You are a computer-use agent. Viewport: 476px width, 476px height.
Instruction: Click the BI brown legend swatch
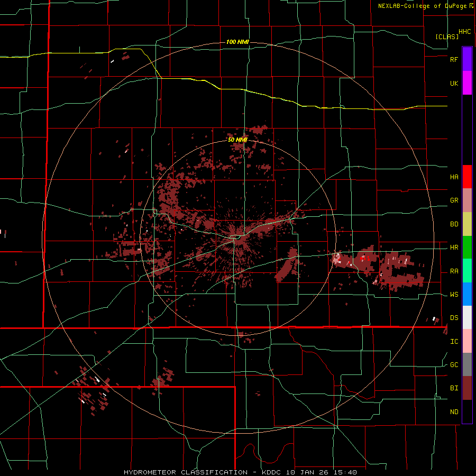(x=467, y=388)
